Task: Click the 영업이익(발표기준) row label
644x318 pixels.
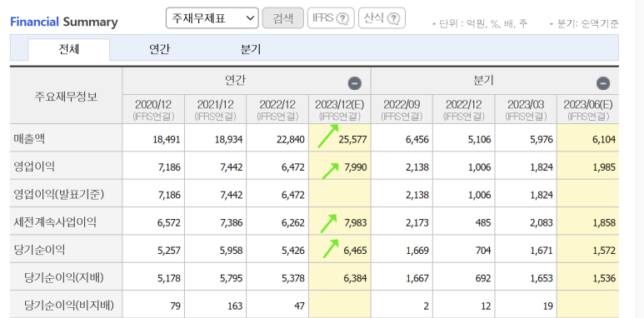Action: 58,195
